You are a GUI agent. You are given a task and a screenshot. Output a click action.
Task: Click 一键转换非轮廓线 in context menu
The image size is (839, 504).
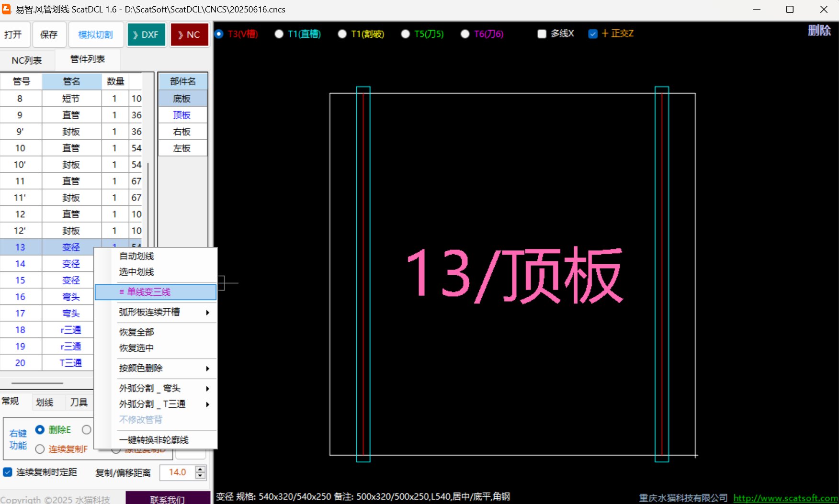tap(153, 439)
